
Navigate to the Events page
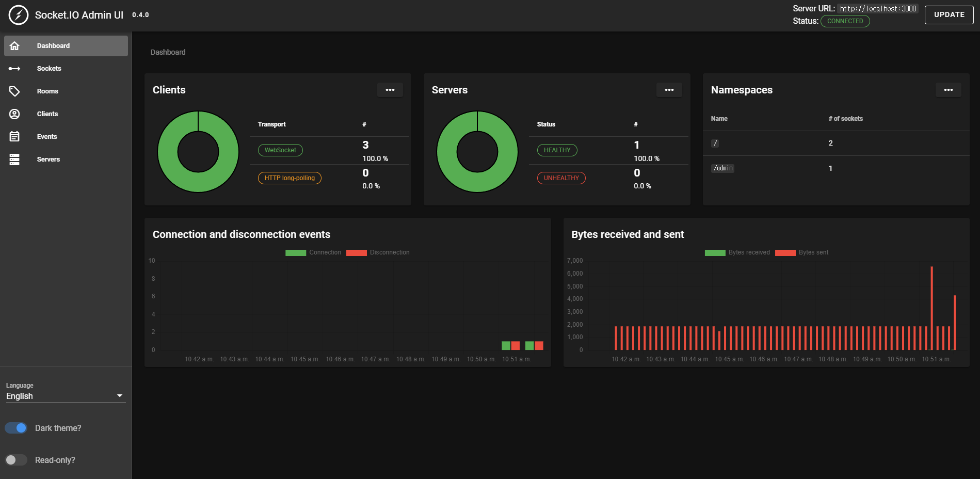coord(66,137)
